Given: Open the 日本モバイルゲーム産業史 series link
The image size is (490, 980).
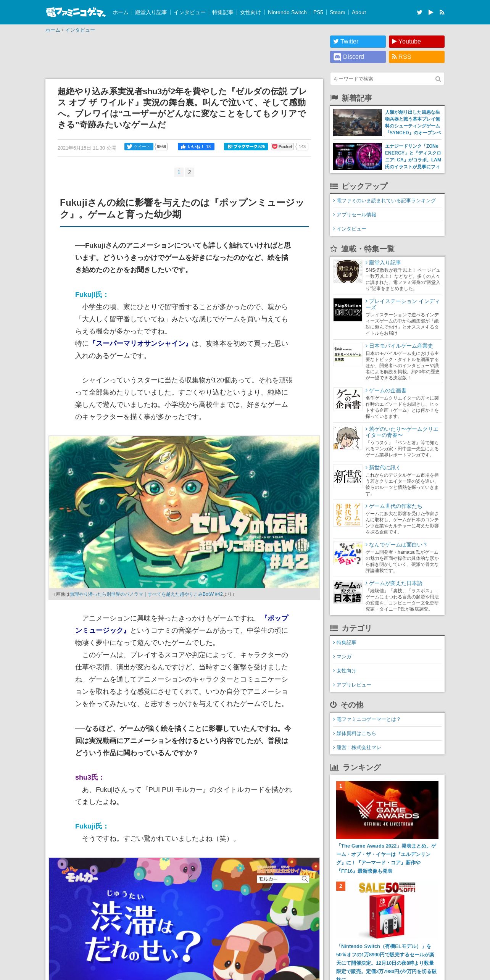Looking at the screenshot, I should click(401, 346).
